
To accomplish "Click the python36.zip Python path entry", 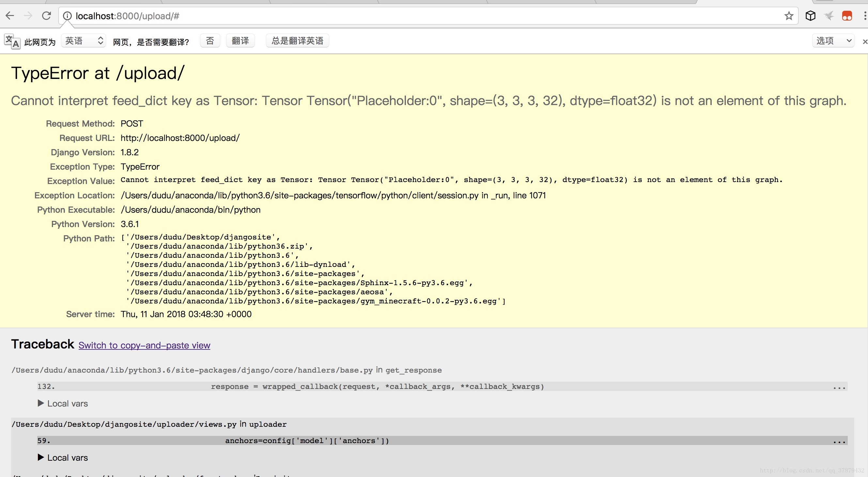I will click(x=217, y=246).
